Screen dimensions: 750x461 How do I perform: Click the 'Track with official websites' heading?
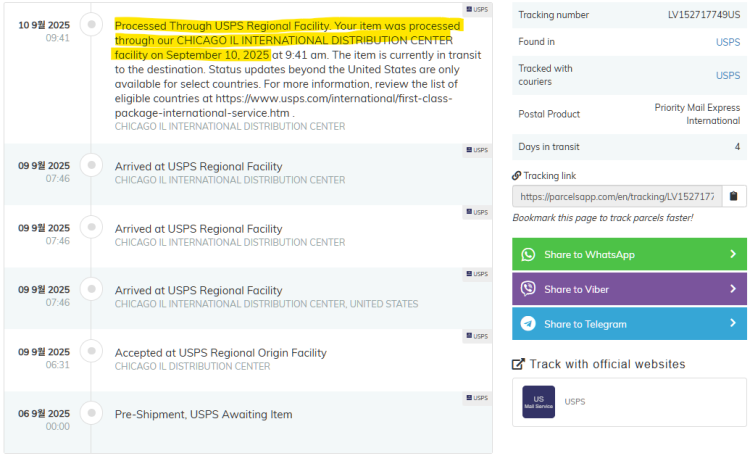point(607,364)
